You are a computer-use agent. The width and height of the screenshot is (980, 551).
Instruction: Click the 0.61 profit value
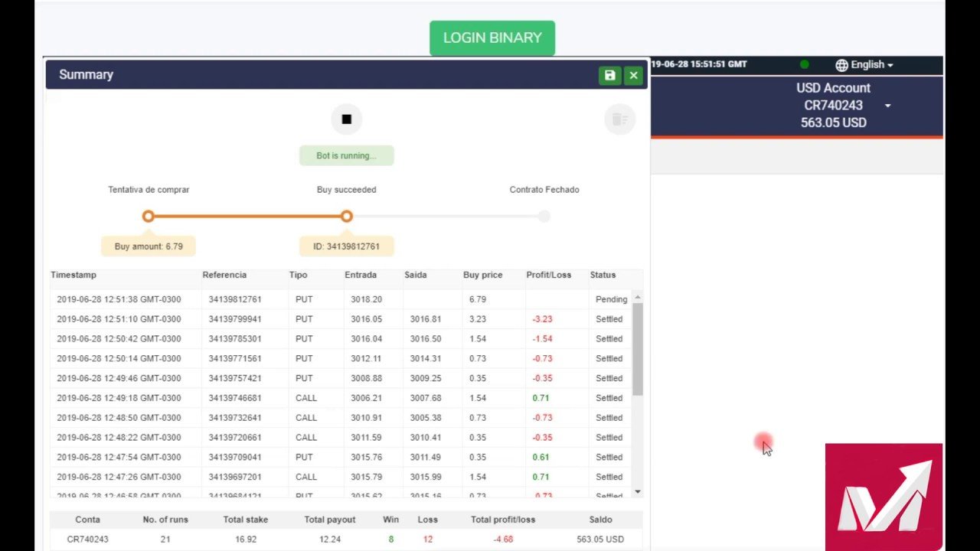(541, 458)
